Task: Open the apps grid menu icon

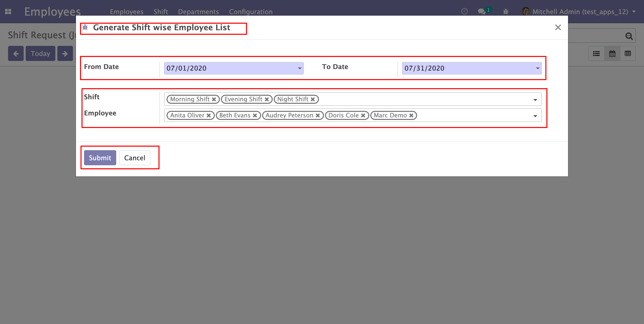Action: coord(8,12)
